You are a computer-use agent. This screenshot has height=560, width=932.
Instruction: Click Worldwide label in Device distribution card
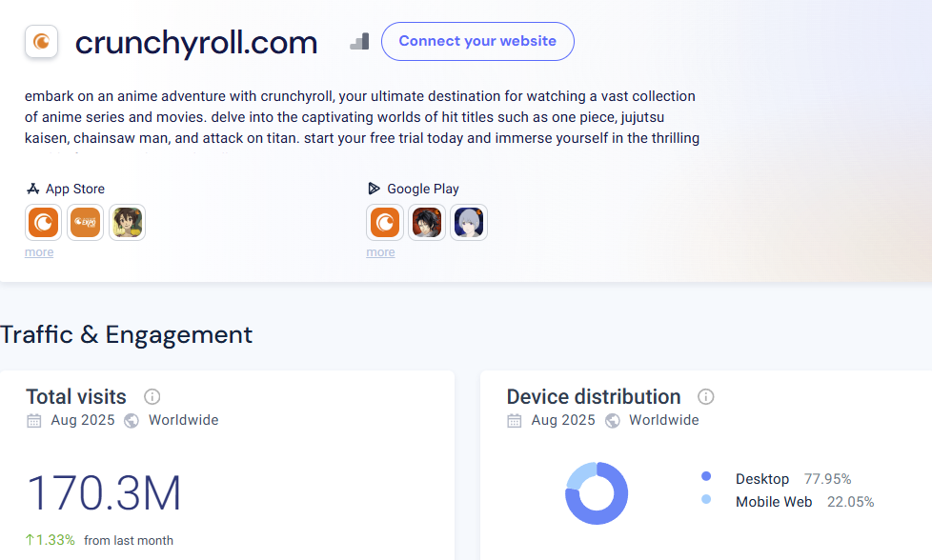coord(664,420)
